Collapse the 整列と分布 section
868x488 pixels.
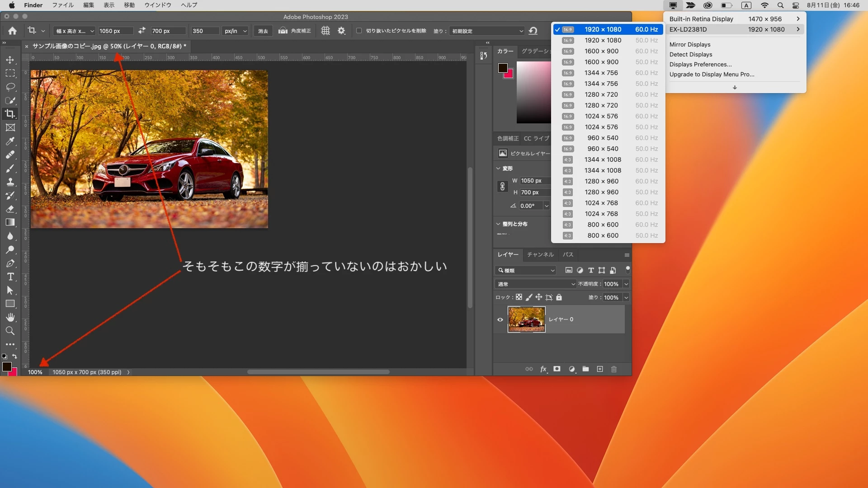click(x=498, y=224)
